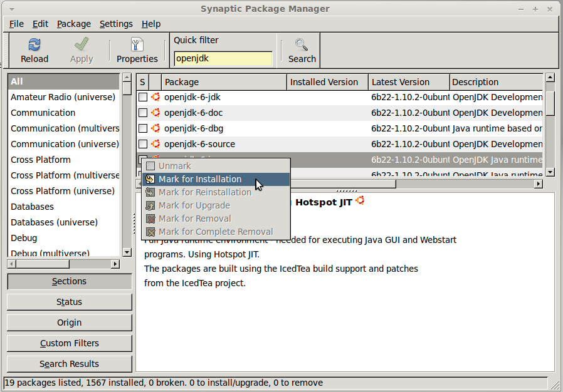
Task: Sort by Package column header
Action: point(224,82)
